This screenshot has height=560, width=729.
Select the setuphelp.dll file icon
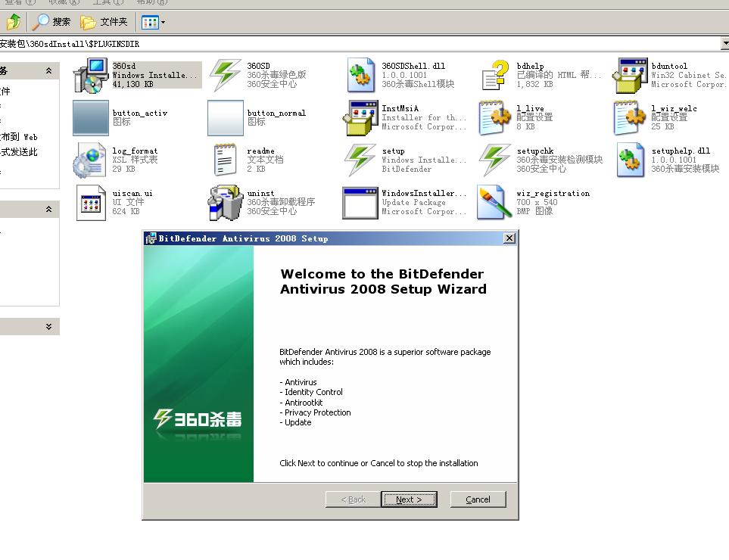click(630, 160)
